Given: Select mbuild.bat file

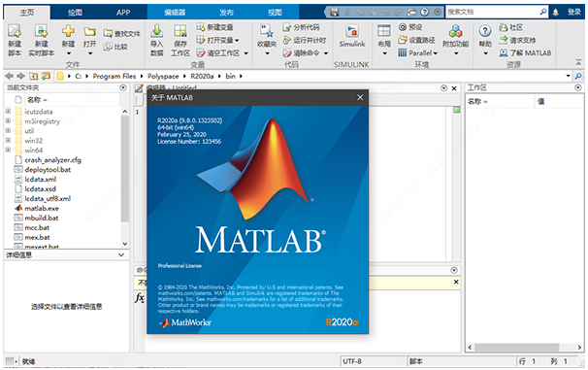Looking at the screenshot, I should tap(42, 218).
